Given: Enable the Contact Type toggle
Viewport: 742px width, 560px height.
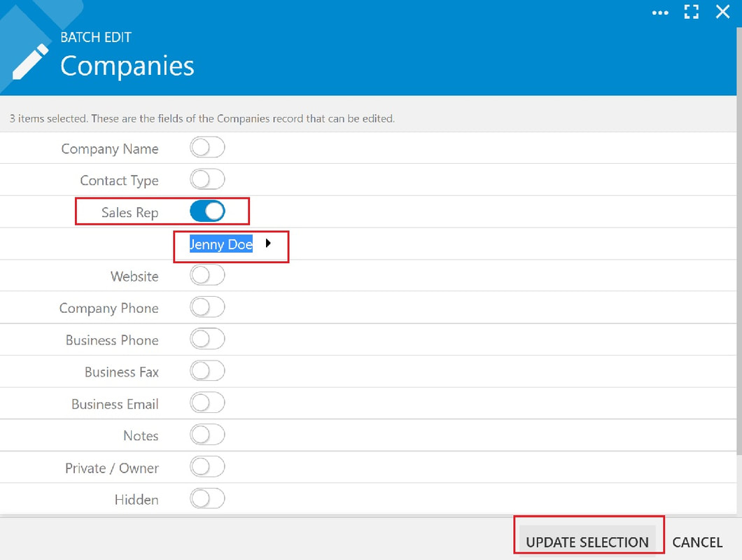Looking at the screenshot, I should 207,179.
